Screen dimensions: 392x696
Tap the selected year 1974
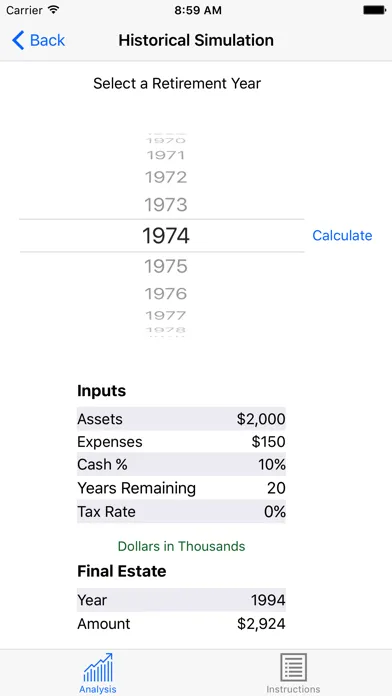pos(166,236)
